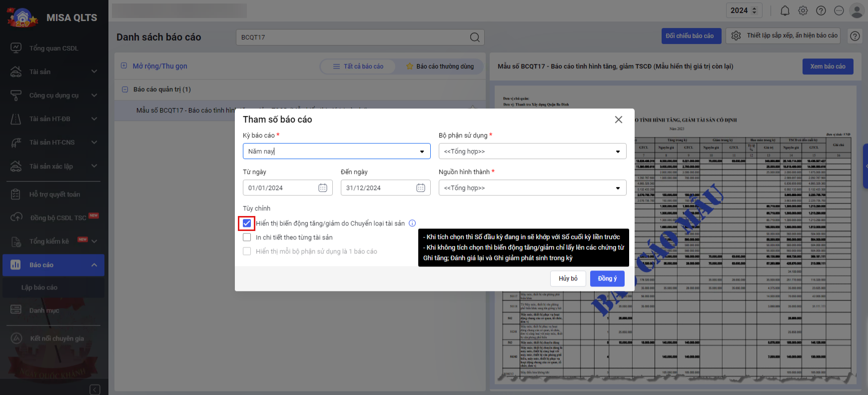Click the Mở rộng/Thu gọn plus icon
This screenshot has height=395, width=868.
click(x=124, y=65)
